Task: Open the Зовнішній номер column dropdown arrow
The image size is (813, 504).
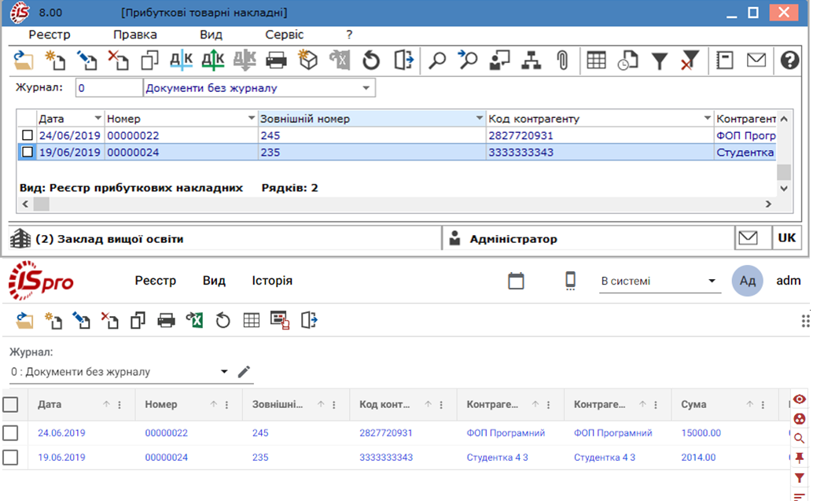Action: pos(480,118)
